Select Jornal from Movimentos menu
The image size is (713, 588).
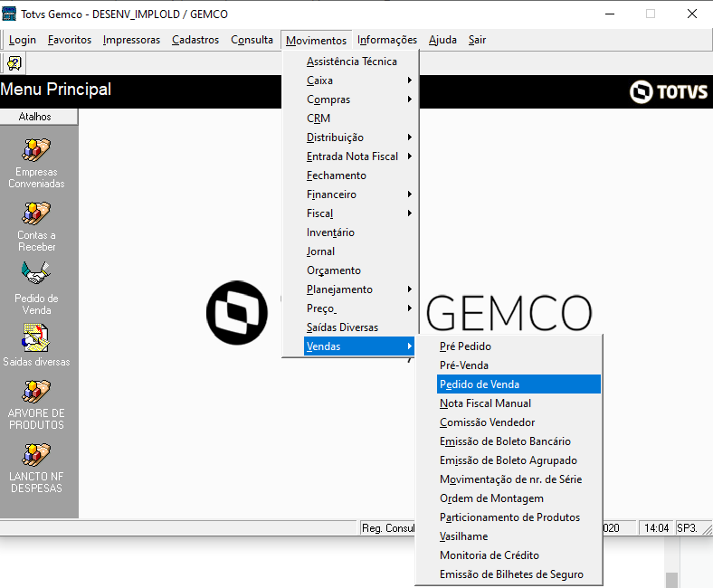point(350,251)
